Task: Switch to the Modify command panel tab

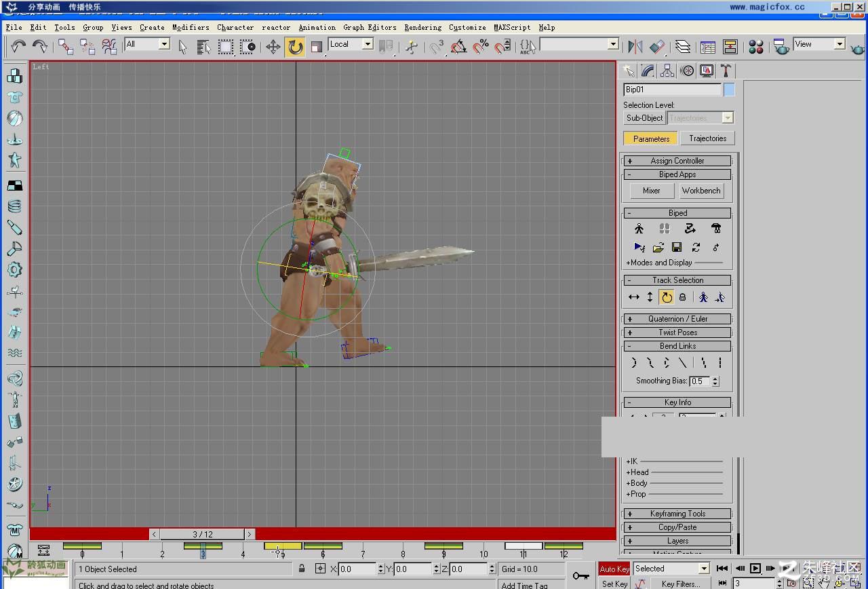Action: (648, 71)
